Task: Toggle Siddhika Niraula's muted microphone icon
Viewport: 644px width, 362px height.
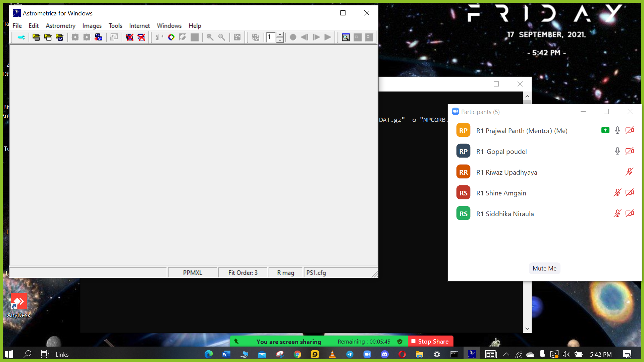Action: (x=617, y=214)
